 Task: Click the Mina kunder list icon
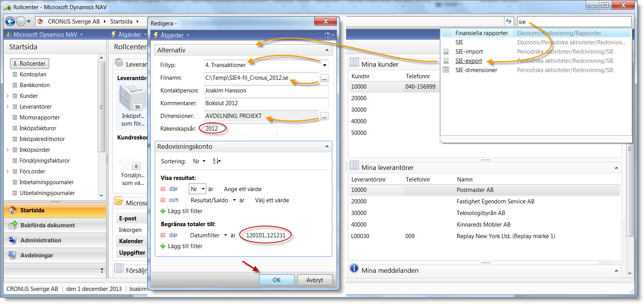[355, 62]
